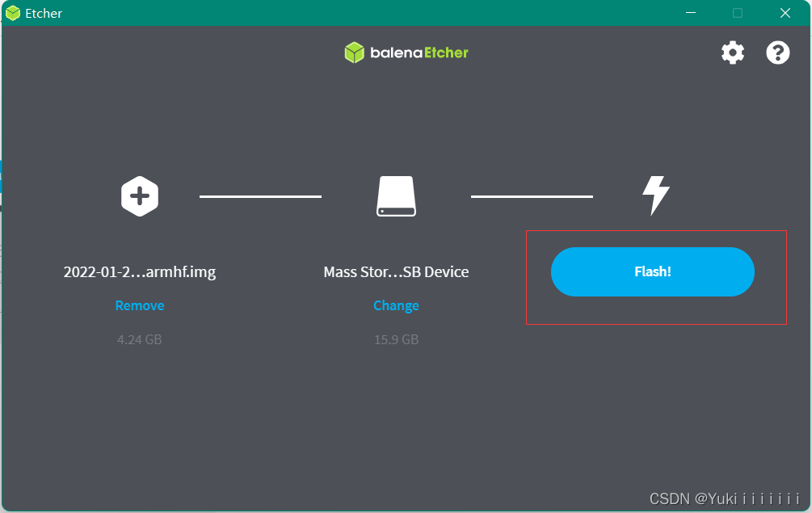Minimize the Etcher window
This screenshot has height=513, width=812.
(x=691, y=13)
